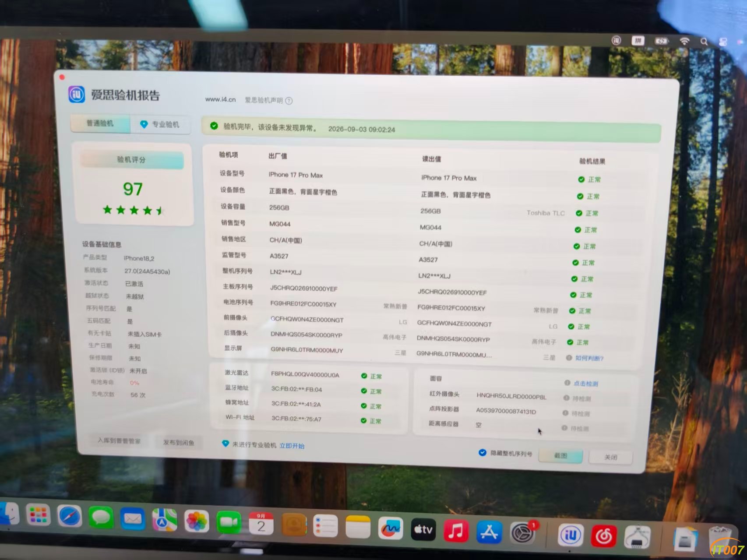Open the 如何判断? link for 显示屏
Viewport: 747px width, 560px height.
(x=589, y=358)
